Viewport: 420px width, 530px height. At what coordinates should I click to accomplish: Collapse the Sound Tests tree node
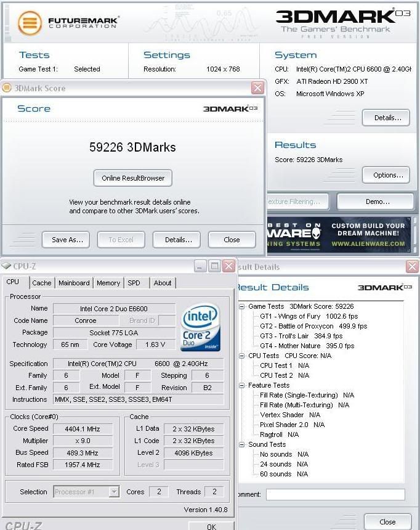pos(242,444)
